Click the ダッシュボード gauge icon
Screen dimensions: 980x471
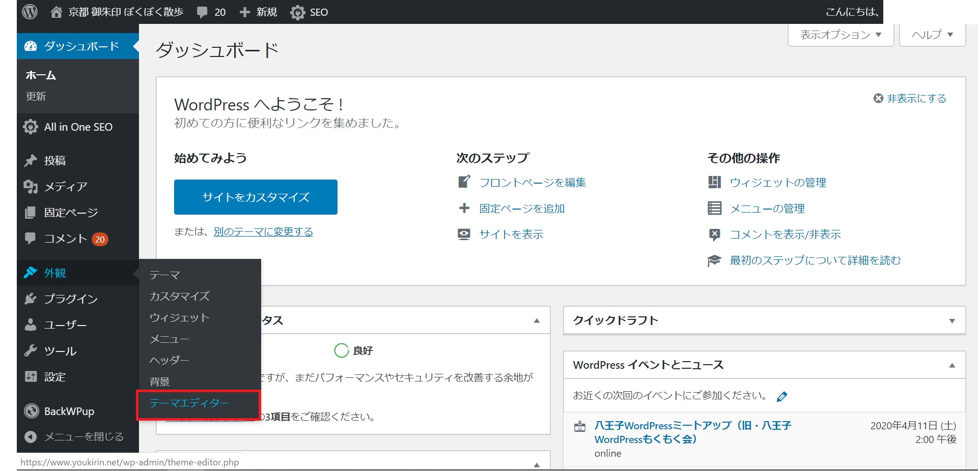pos(31,46)
